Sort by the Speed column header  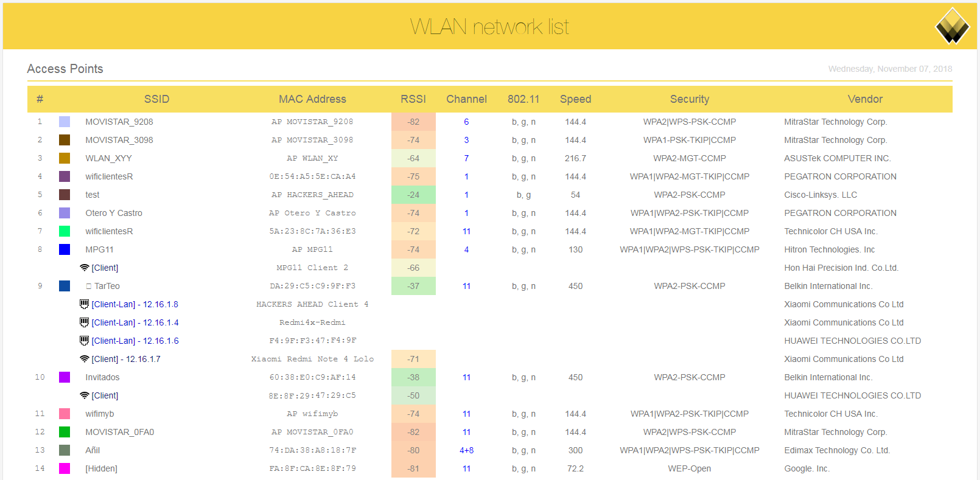pyautogui.click(x=575, y=99)
